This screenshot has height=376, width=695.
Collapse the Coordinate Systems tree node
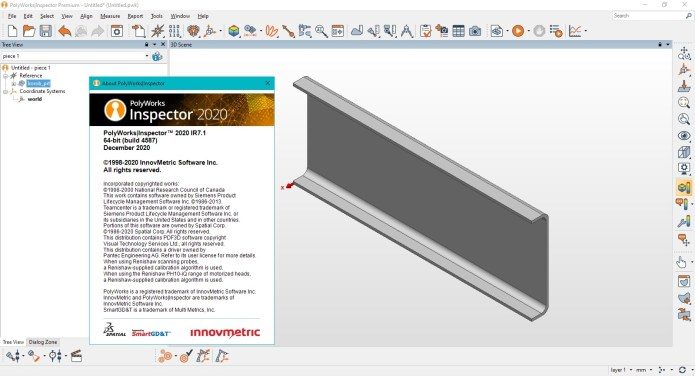click(5, 91)
